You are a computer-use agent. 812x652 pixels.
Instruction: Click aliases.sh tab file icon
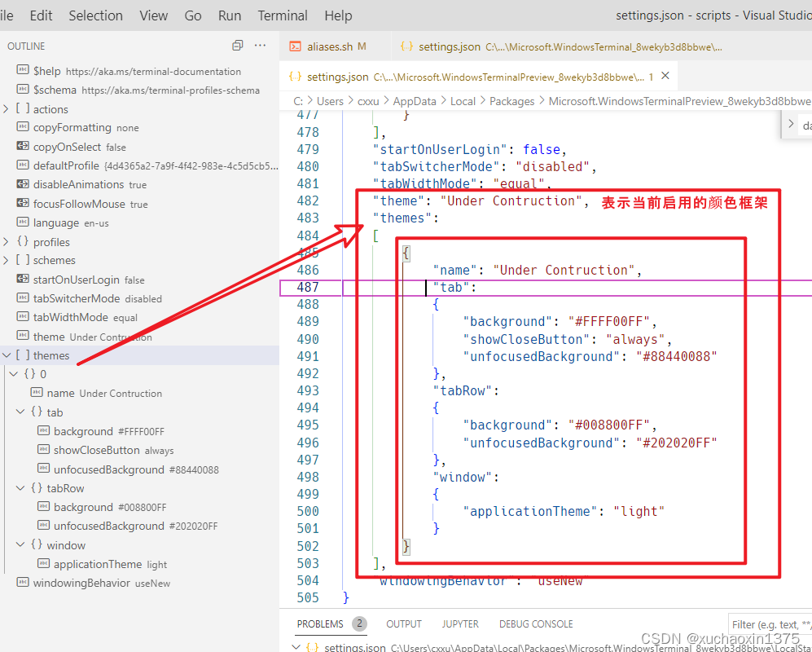click(295, 46)
